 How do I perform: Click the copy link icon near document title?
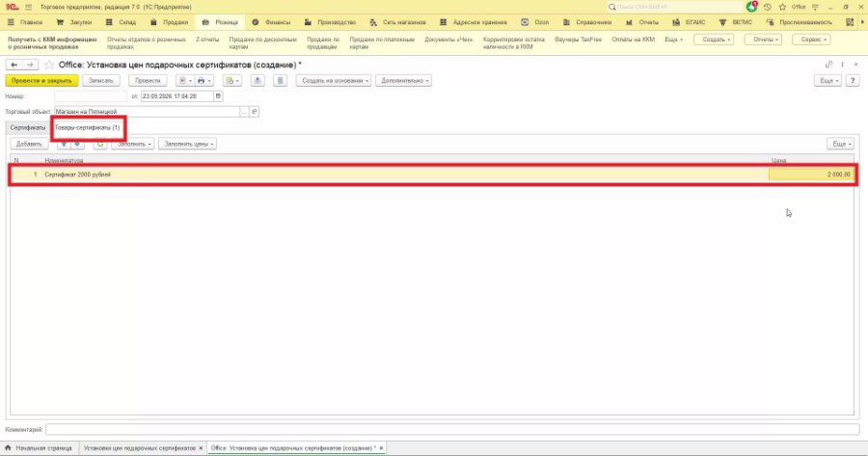(828, 65)
